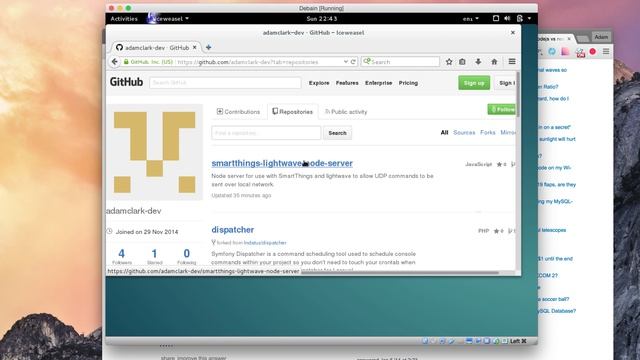Open the 4 Followers count

coord(122,257)
